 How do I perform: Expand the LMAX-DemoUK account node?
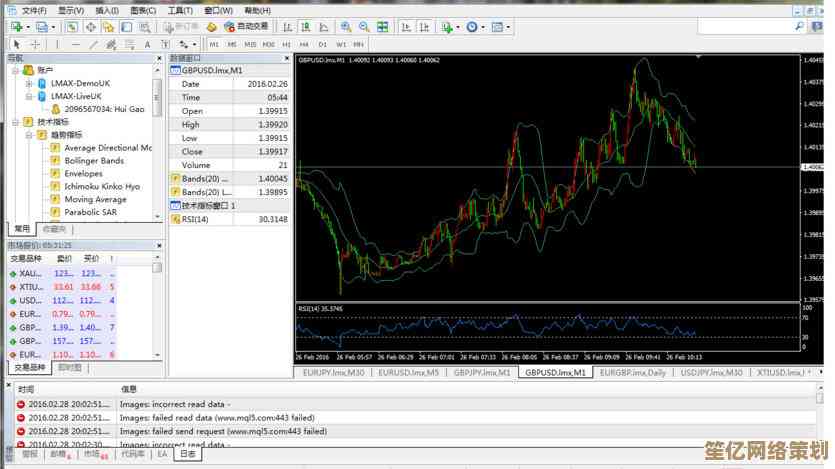(29, 84)
